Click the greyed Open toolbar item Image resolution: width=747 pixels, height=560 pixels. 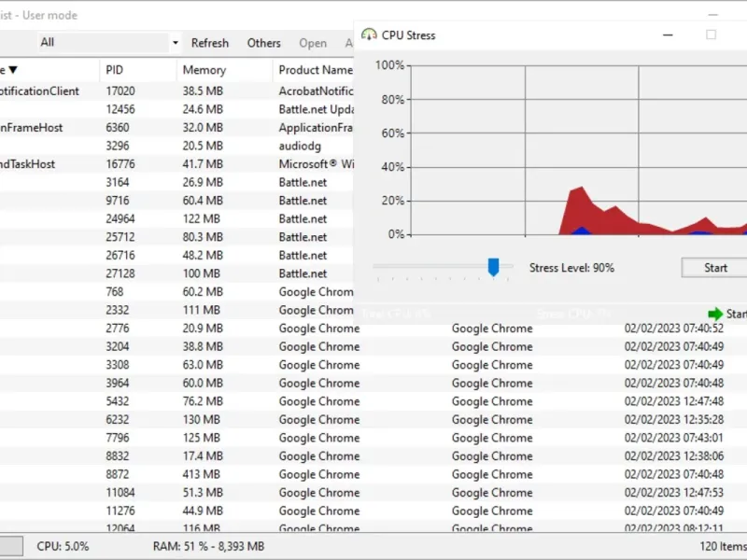tap(313, 43)
